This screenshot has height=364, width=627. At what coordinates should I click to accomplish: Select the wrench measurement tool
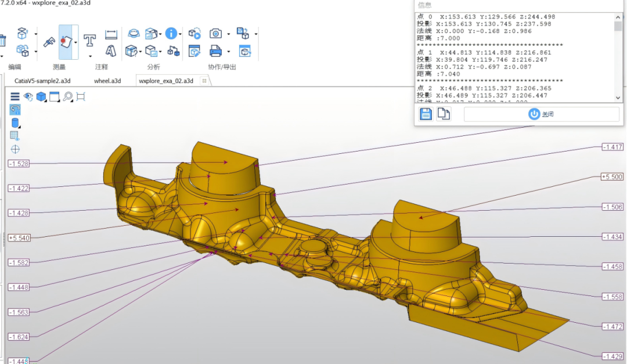click(49, 41)
